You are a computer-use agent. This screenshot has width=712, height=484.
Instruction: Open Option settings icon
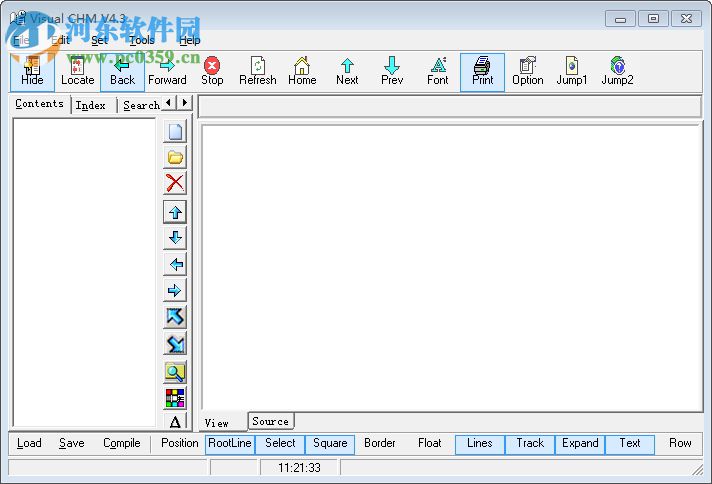[x=527, y=72]
